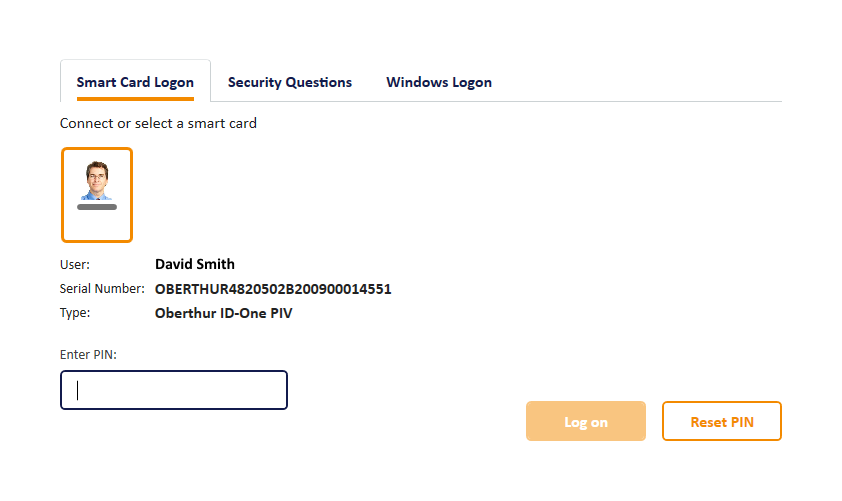842x501 pixels.
Task: Click the David Smith user name text
Action: click(x=195, y=265)
